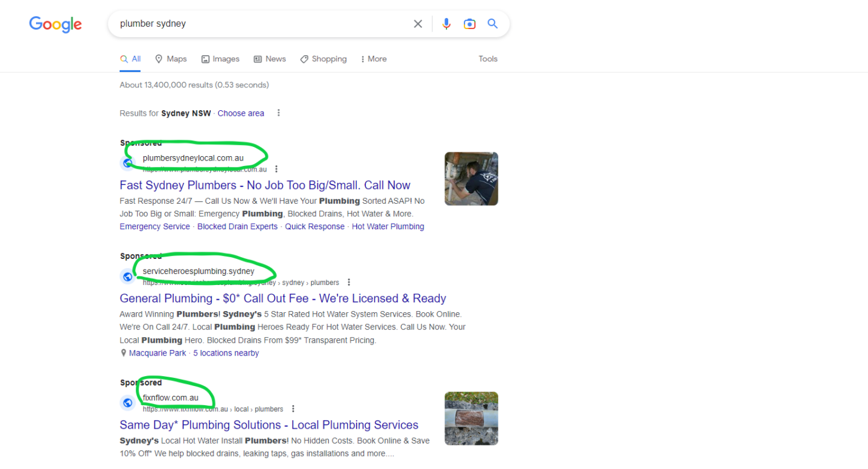Image resolution: width=868 pixels, height=469 pixels.
Task: Click the Google logo
Action: (x=55, y=24)
